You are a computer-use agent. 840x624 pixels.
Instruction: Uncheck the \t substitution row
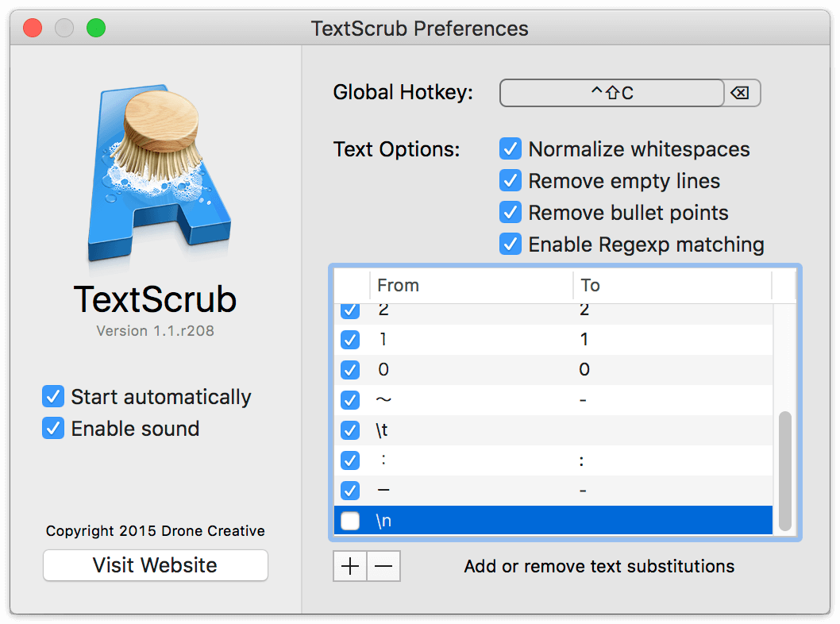(350, 430)
